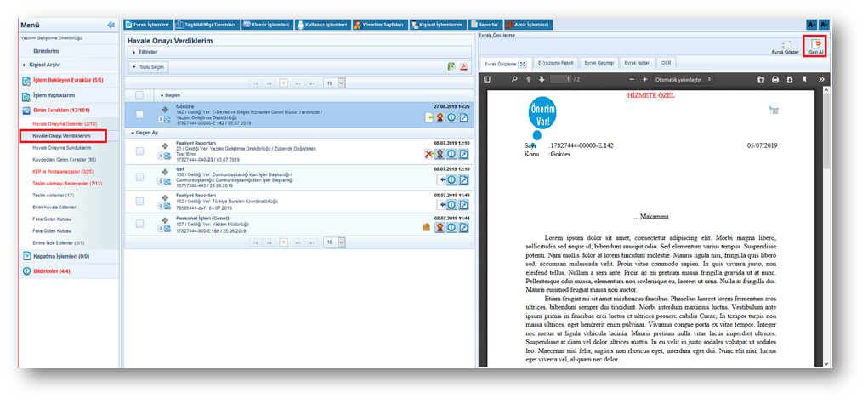
Task: Tick the checkbox for Gokces document
Action: (x=139, y=114)
